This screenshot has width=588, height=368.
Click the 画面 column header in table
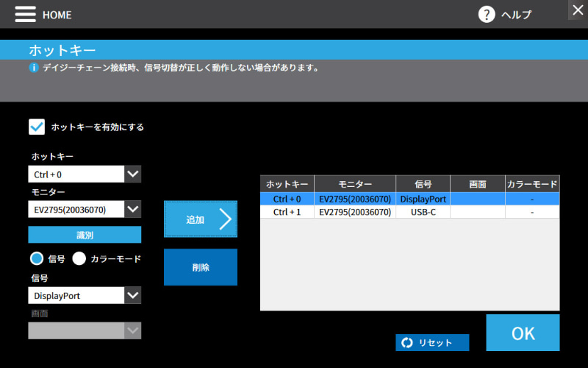pos(478,184)
